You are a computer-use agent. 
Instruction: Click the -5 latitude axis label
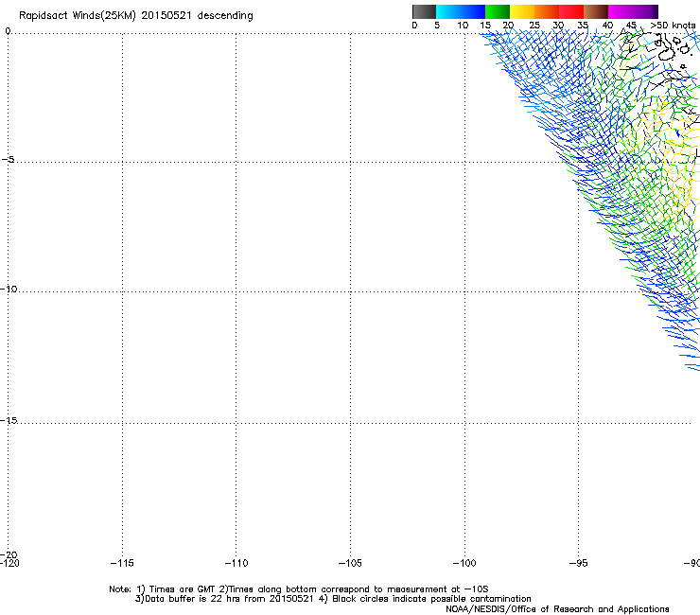[9, 159]
